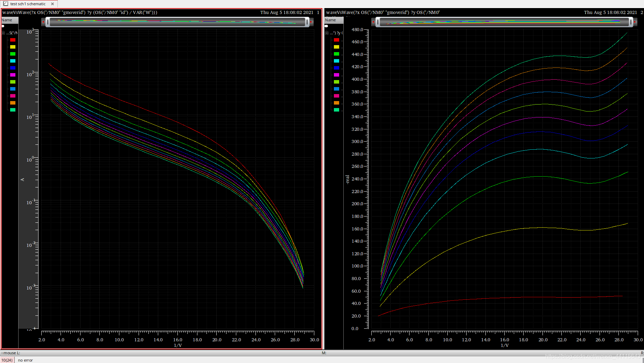644x363 pixels.
Task: Select green trace swatch in right legend
Action: (336, 54)
